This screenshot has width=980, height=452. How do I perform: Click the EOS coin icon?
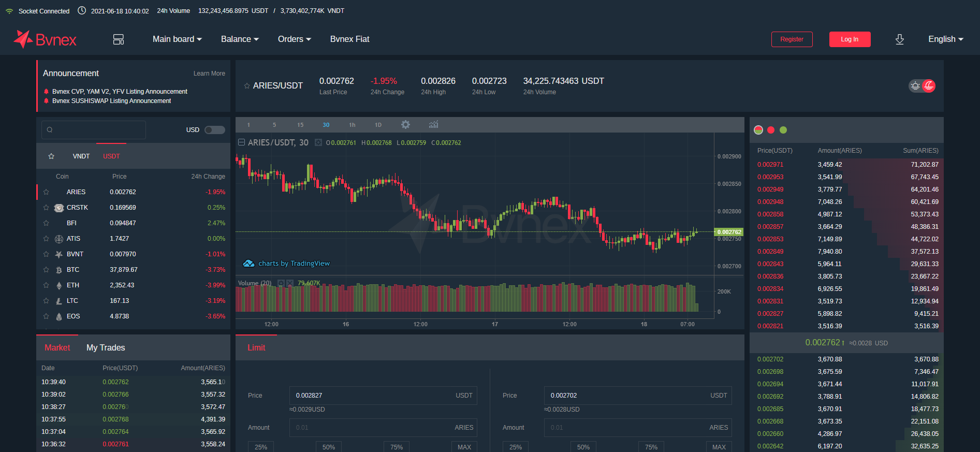coord(59,316)
